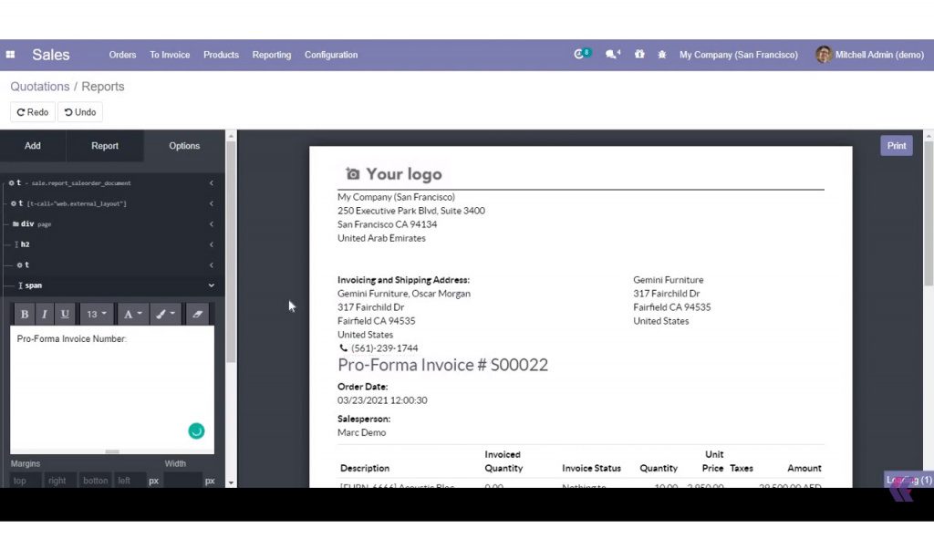Collapse the span node in the tree
Viewport: 934px width, 560px height.
pos(211,285)
